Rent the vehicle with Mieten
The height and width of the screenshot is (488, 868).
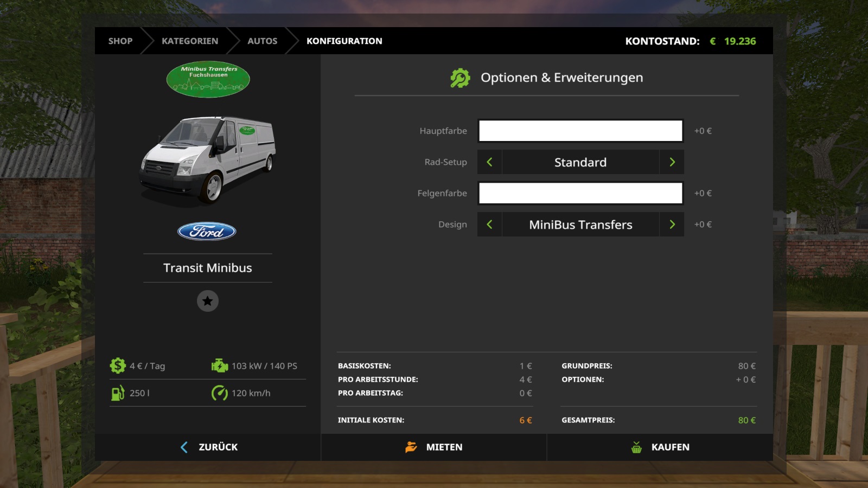click(x=434, y=447)
